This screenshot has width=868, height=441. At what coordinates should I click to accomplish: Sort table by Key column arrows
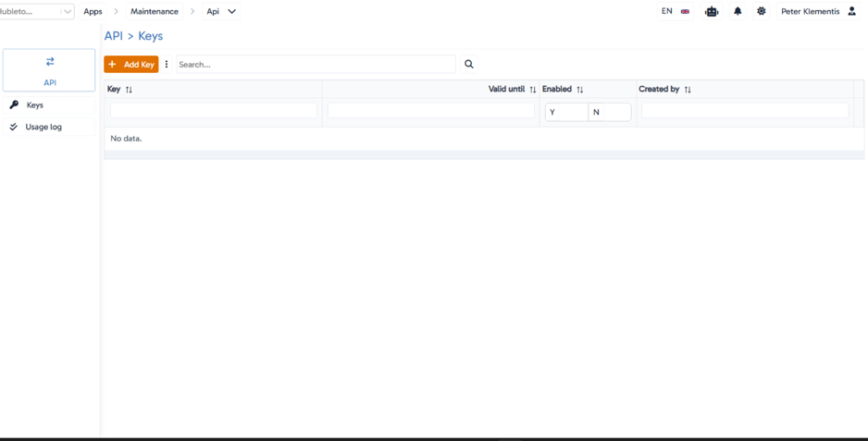(129, 90)
